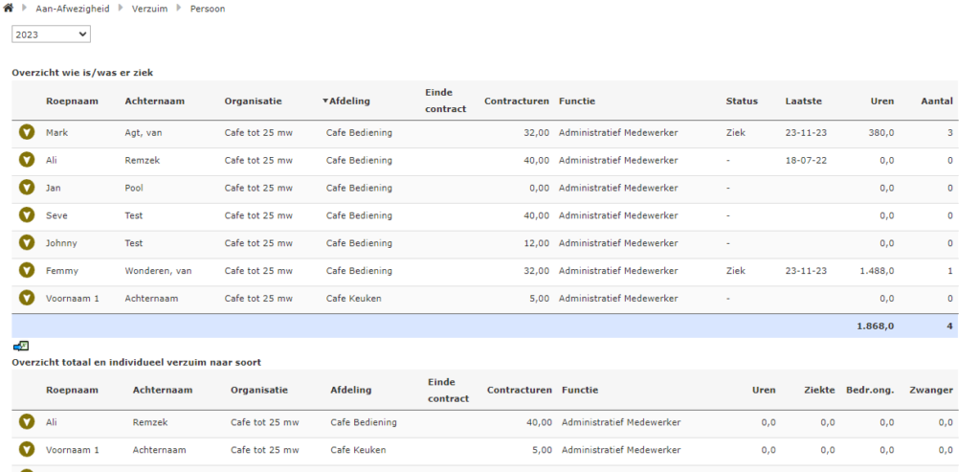Sort second table by Ziekte column
This screenshot has width=980, height=472.
pyautogui.click(x=815, y=391)
